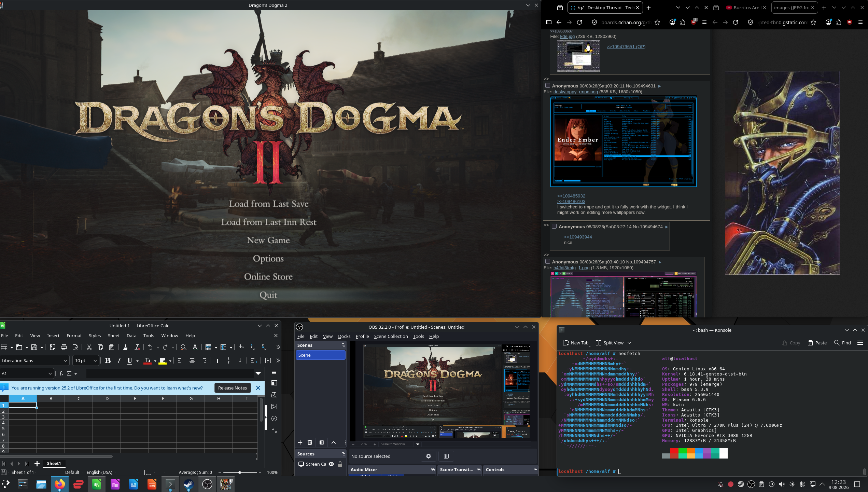This screenshot has height=492, width=868.
Task: Toggle Bold formatting in Calc
Action: click(x=108, y=360)
